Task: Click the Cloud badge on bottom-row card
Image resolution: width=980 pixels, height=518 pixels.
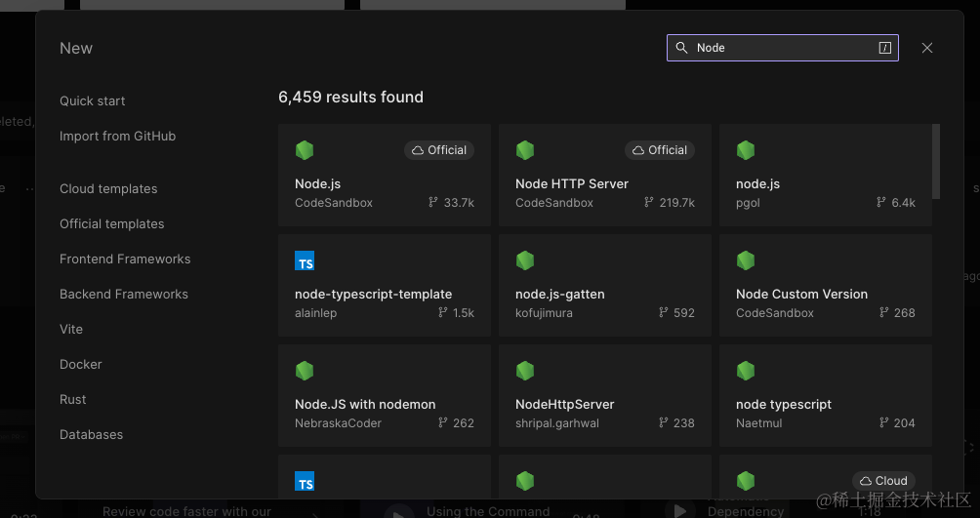Action: point(883,481)
